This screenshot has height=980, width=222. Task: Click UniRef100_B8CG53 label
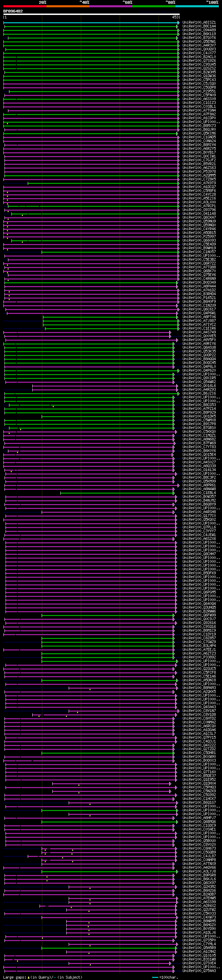[x=199, y=405]
